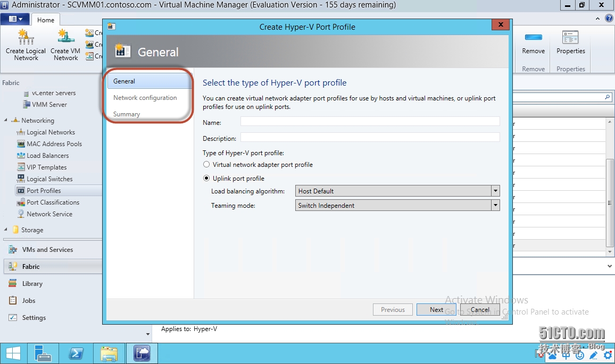Screen dimensions: 615x364
Task: Launch Server Manager from the taskbar
Action: [43, 354]
